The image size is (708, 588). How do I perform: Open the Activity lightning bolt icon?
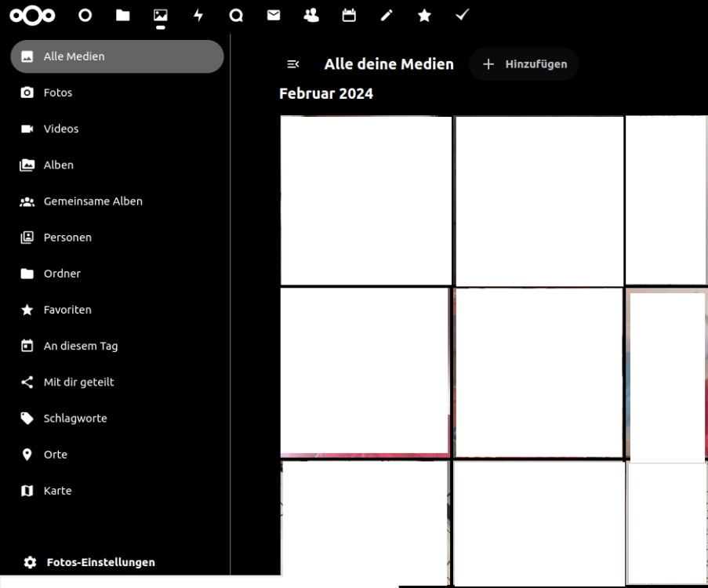tap(198, 16)
